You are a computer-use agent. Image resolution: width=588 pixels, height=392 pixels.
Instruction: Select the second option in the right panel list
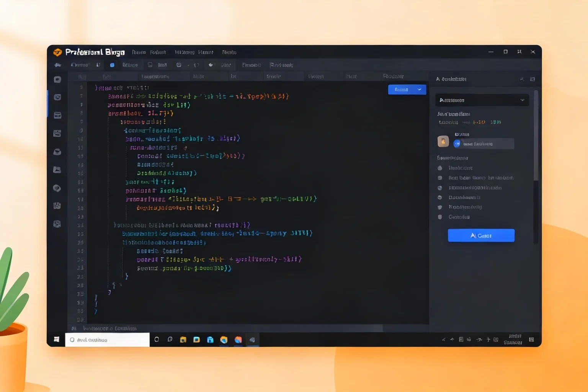[x=475, y=178]
